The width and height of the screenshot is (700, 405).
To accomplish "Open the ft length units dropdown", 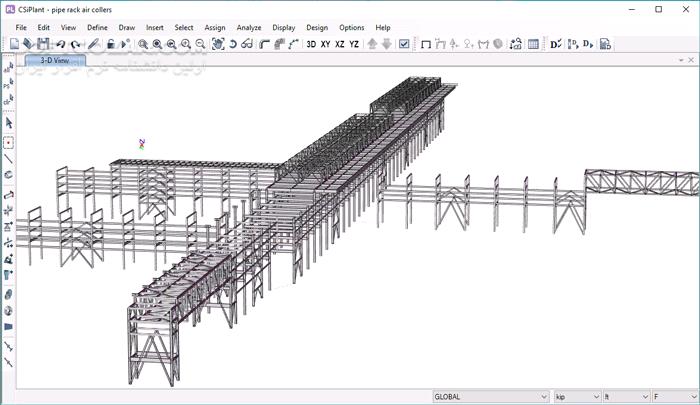I will tap(624, 397).
